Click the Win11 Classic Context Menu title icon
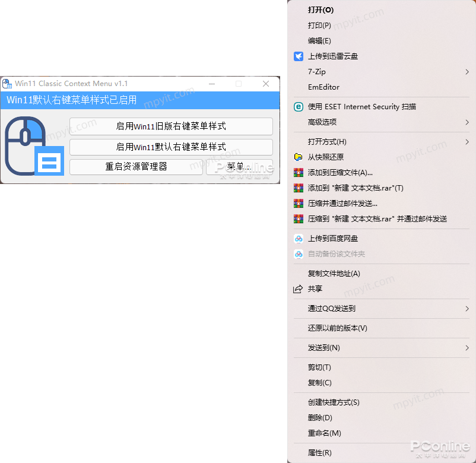476x463 pixels. 7,84
